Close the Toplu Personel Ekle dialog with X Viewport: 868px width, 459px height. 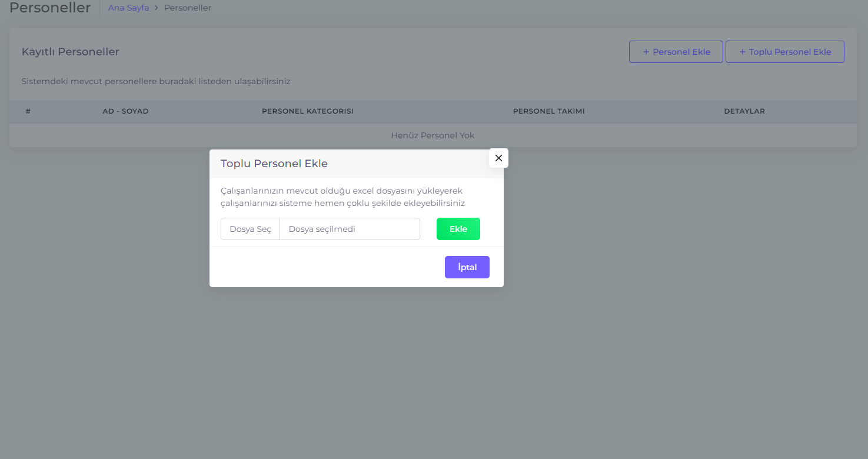(498, 158)
